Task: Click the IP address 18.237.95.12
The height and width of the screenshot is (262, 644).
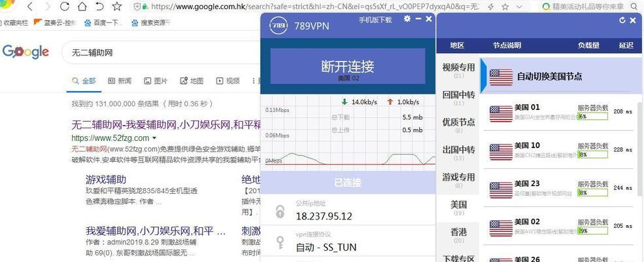Action: [x=324, y=216]
